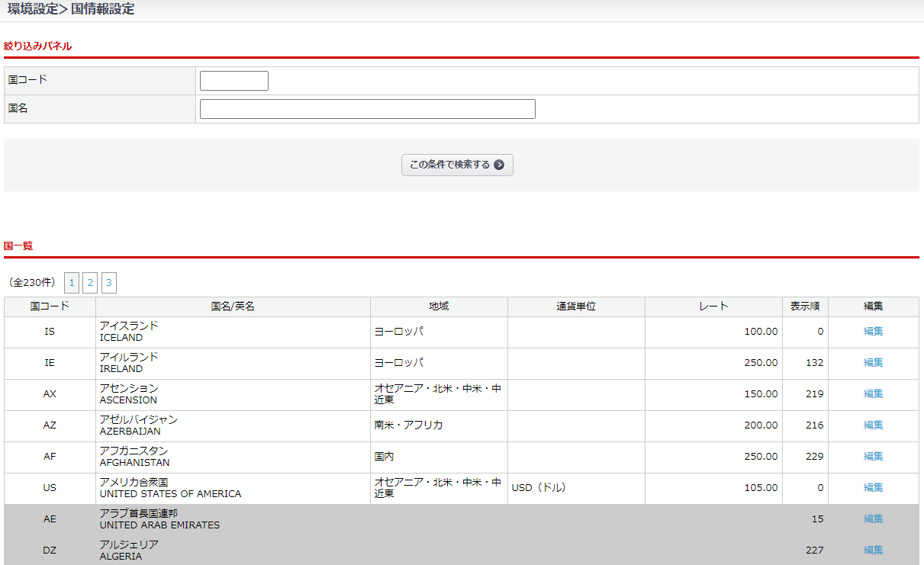Edit the Ascension country entry
The height and width of the screenshot is (565, 924).
(x=873, y=394)
